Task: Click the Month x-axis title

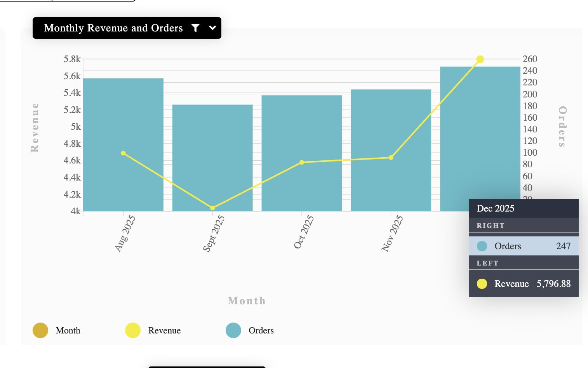Action: [x=247, y=301]
